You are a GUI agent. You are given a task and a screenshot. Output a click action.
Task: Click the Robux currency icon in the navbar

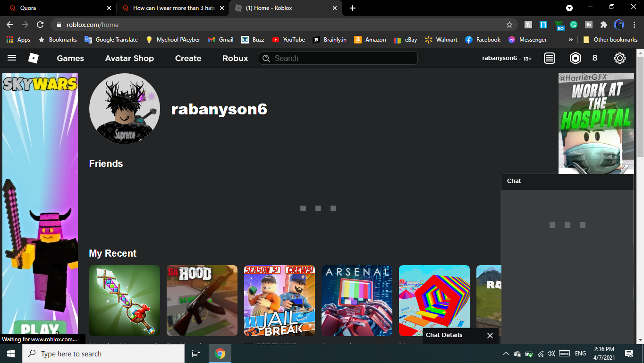click(x=575, y=58)
